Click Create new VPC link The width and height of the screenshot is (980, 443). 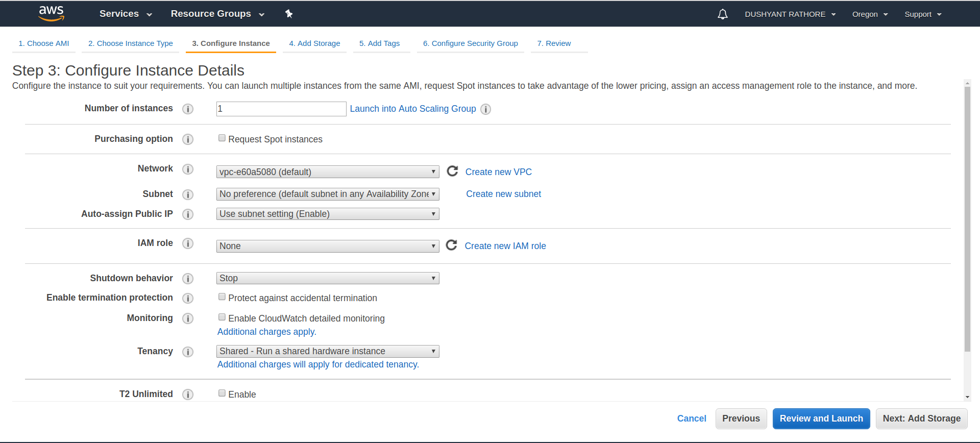[499, 172]
